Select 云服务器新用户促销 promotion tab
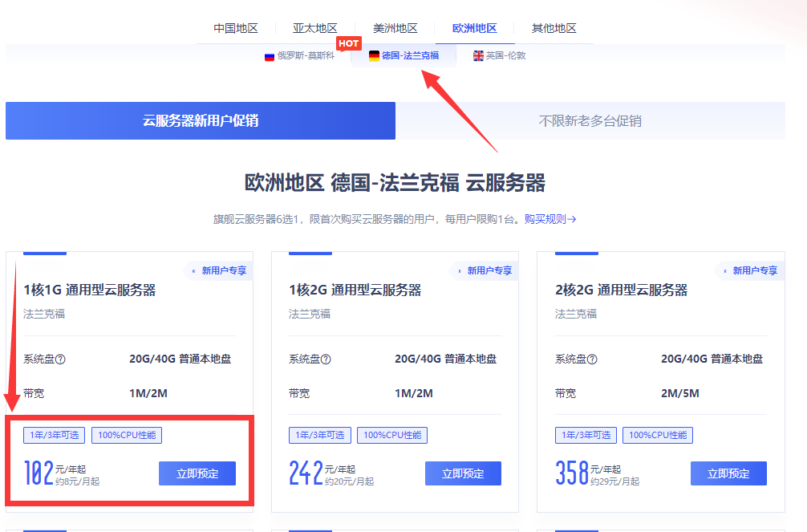 pos(201,121)
